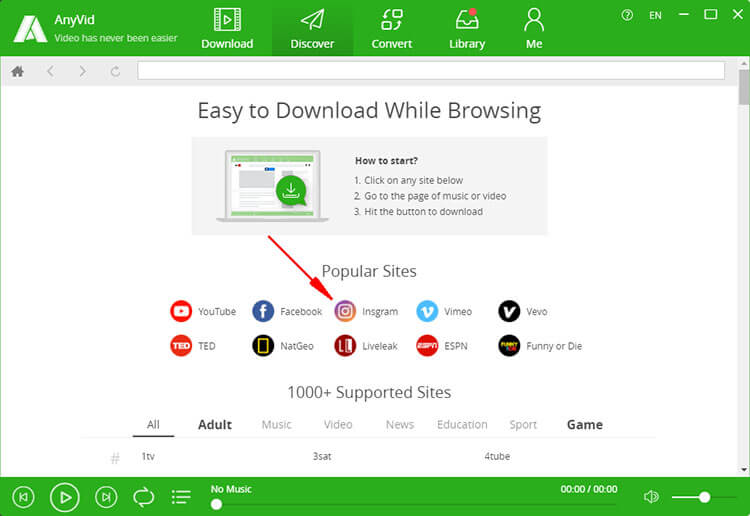Open the TED site icon
This screenshot has height=516, width=750.
[x=181, y=346]
